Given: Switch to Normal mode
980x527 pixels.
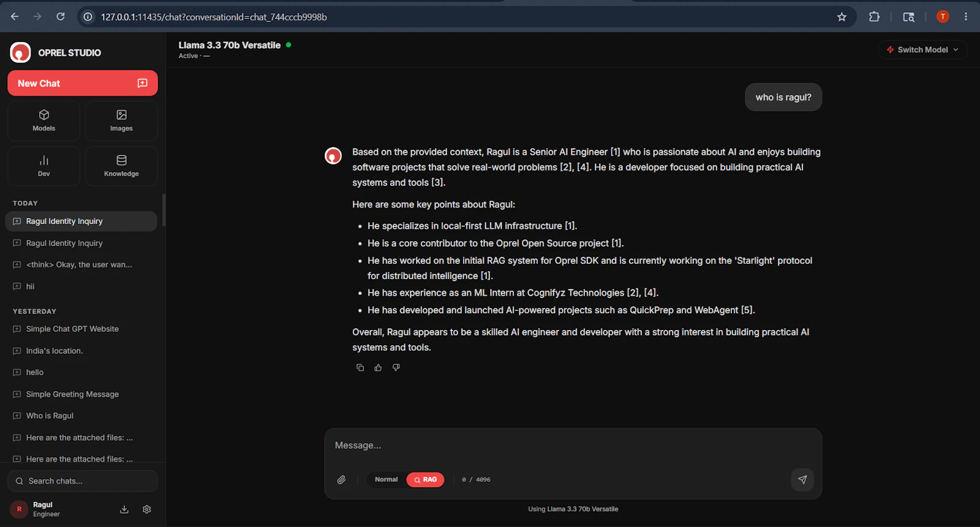Looking at the screenshot, I should [x=386, y=480].
